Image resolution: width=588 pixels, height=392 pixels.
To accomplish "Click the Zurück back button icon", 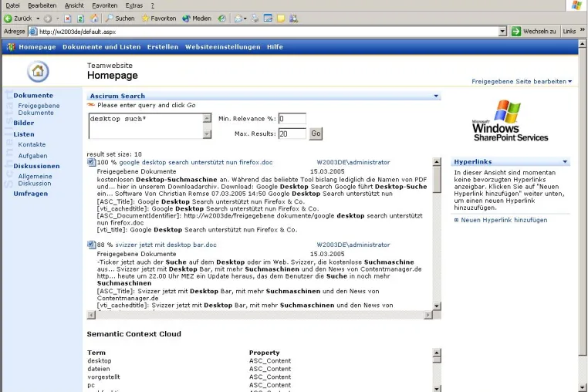I will [x=8, y=19].
